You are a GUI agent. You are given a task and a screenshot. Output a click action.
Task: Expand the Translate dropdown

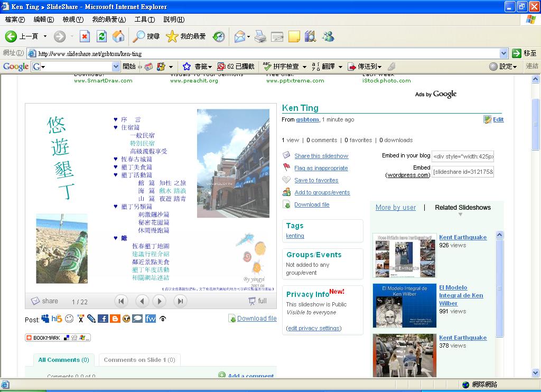click(x=340, y=67)
